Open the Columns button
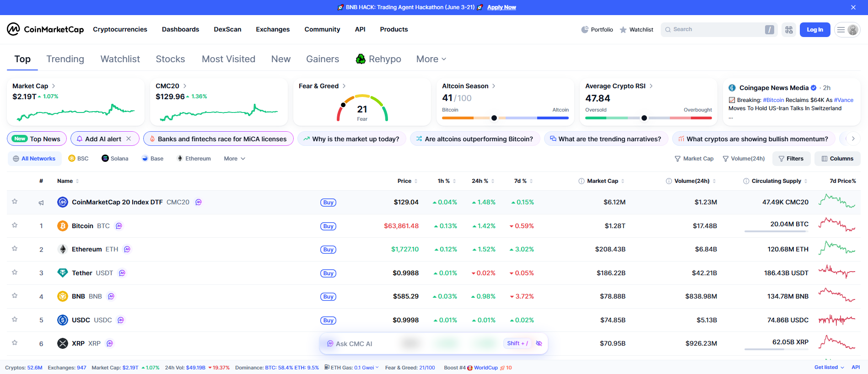 837,159
